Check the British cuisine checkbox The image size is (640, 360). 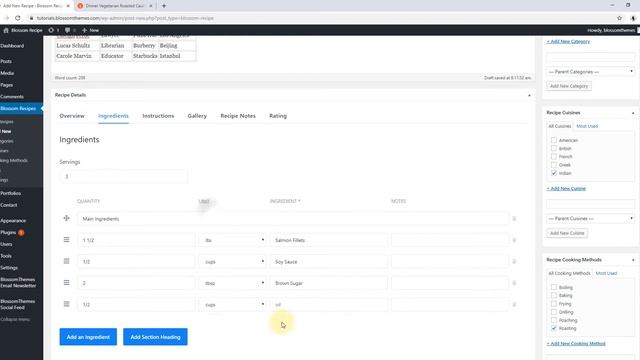[554, 148]
